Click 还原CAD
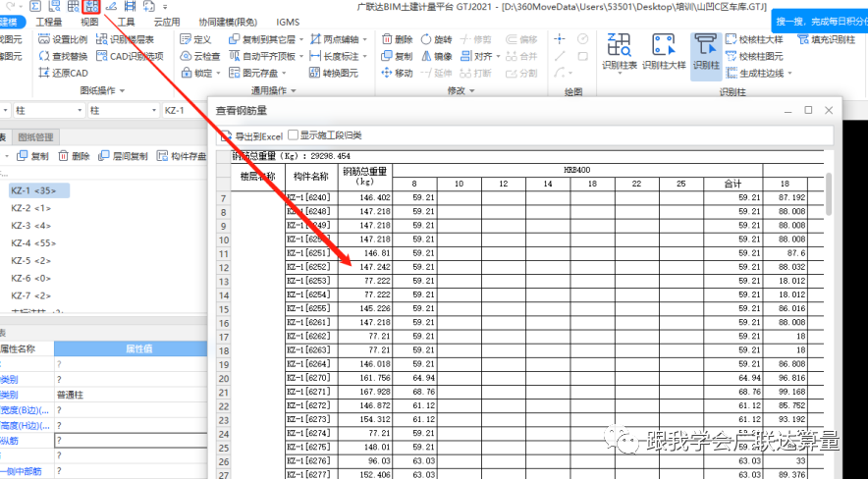The width and height of the screenshot is (868, 480). pyautogui.click(x=63, y=73)
